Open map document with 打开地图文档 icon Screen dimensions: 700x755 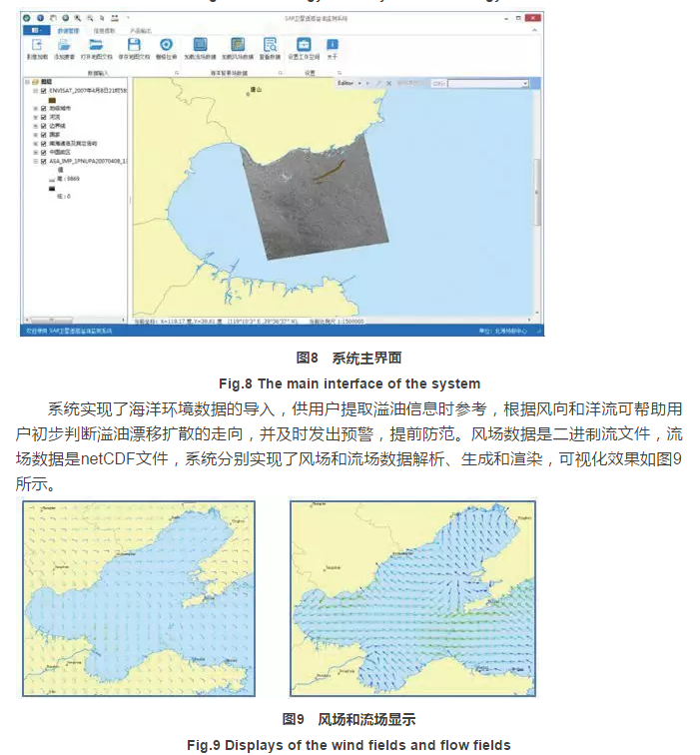click(94, 46)
